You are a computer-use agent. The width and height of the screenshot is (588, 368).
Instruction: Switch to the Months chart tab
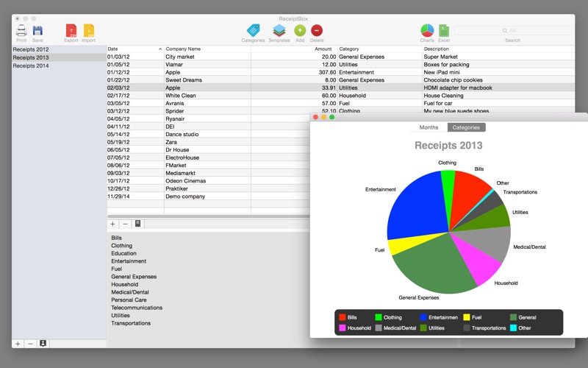tap(429, 127)
